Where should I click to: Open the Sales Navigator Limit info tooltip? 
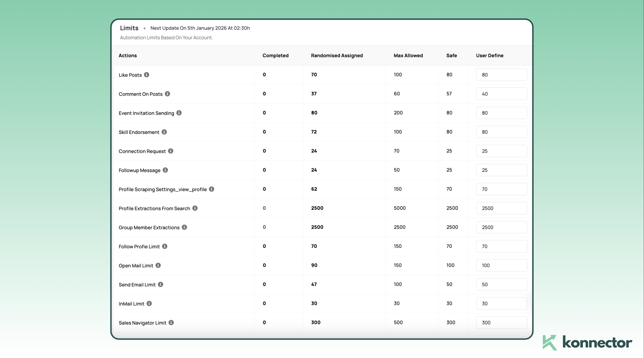171,323
